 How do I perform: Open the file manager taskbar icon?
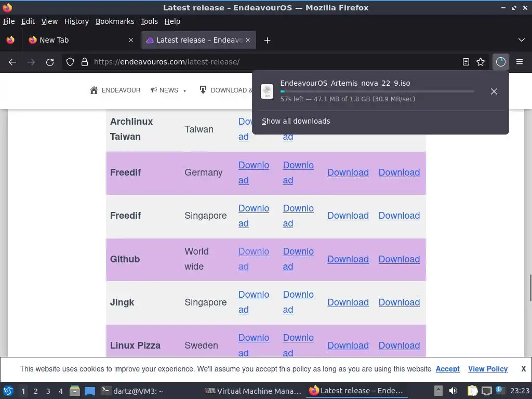75,391
